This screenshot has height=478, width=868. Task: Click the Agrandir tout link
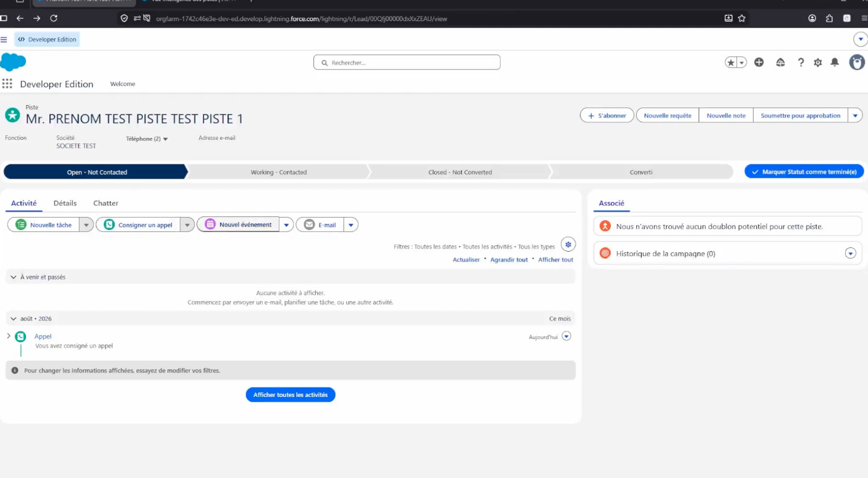point(509,260)
